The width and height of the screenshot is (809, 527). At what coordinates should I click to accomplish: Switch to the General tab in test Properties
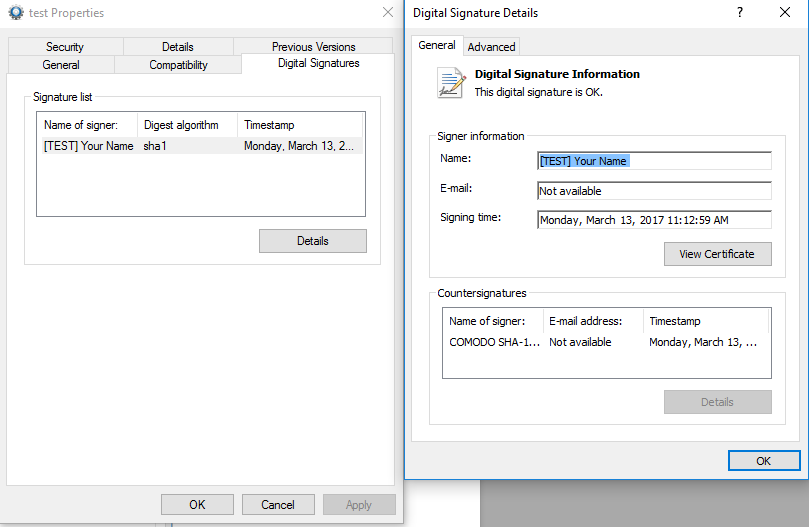pyautogui.click(x=61, y=65)
